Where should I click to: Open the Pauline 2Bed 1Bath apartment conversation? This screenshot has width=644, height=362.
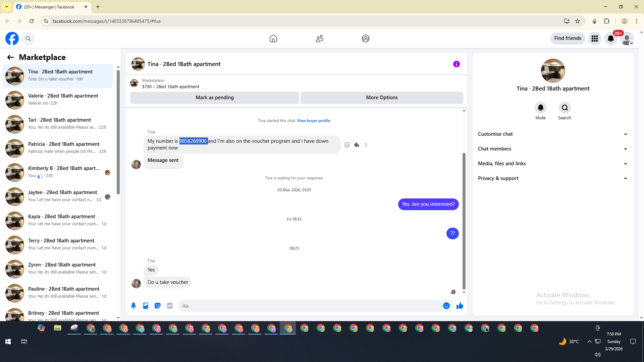click(x=58, y=293)
